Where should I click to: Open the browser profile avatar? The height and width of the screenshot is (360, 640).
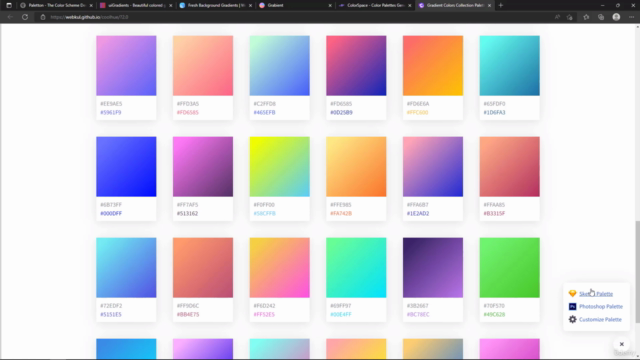pos(616,17)
